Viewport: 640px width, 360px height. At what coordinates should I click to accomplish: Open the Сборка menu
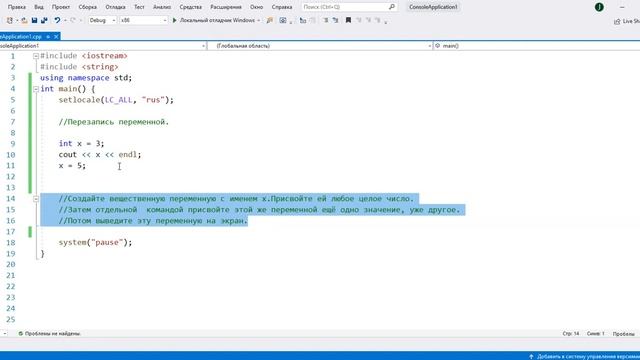(x=87, y=7)
